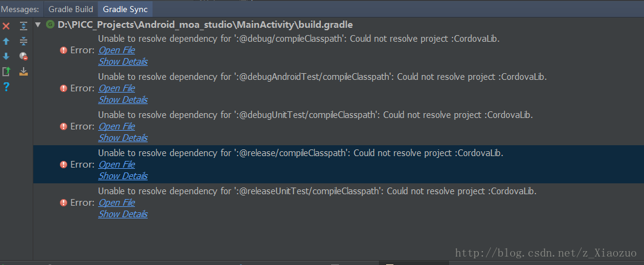The width and height of the screenshot is (644, 265).
Task: Collapse the build.gradle tree node arrow
Action: coord(39,25)
